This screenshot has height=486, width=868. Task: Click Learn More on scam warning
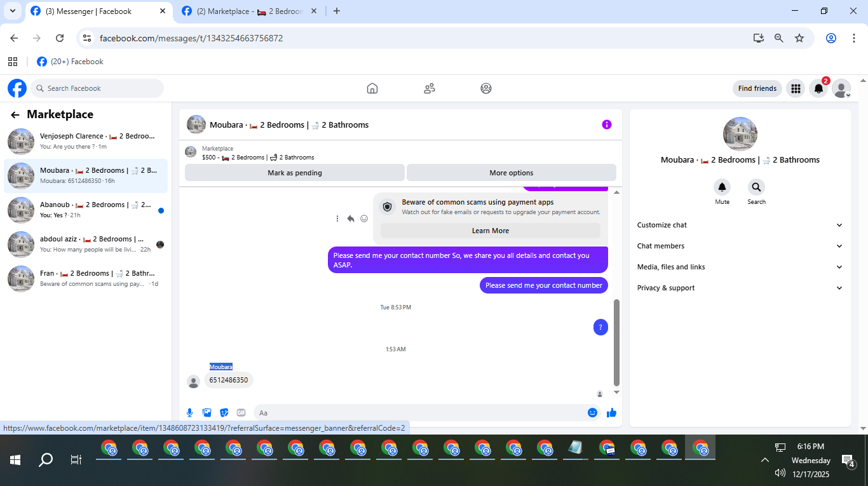click(x=491, y=231)
